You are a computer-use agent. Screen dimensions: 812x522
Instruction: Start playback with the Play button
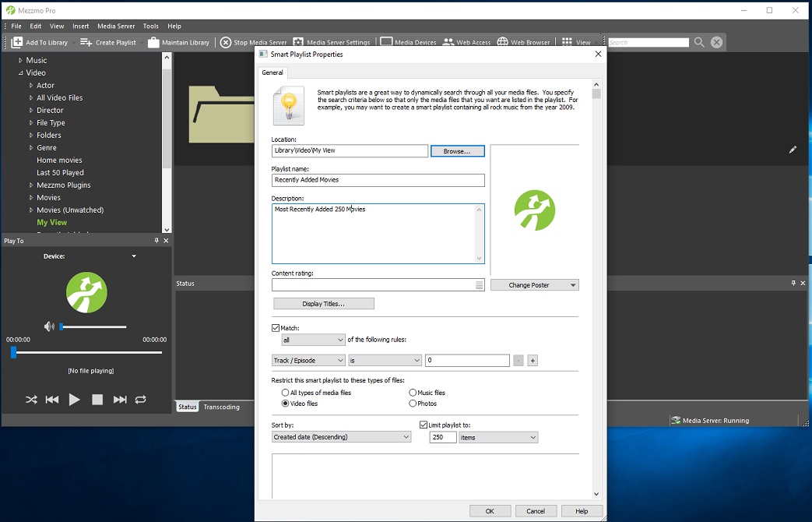(x=74, y=400)
